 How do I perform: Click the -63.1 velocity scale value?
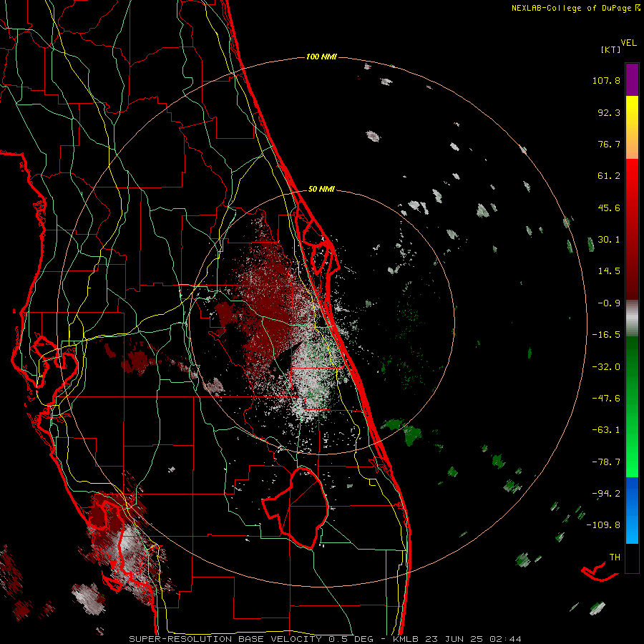click(606, 430)
